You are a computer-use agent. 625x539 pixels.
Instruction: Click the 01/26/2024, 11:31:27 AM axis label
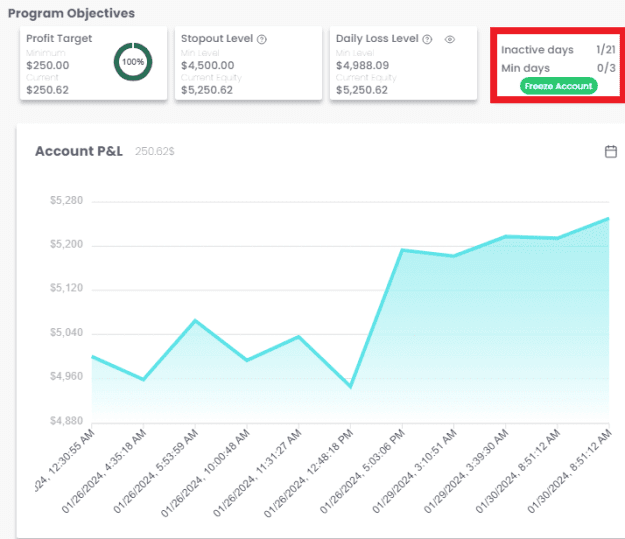coord(257,473)
